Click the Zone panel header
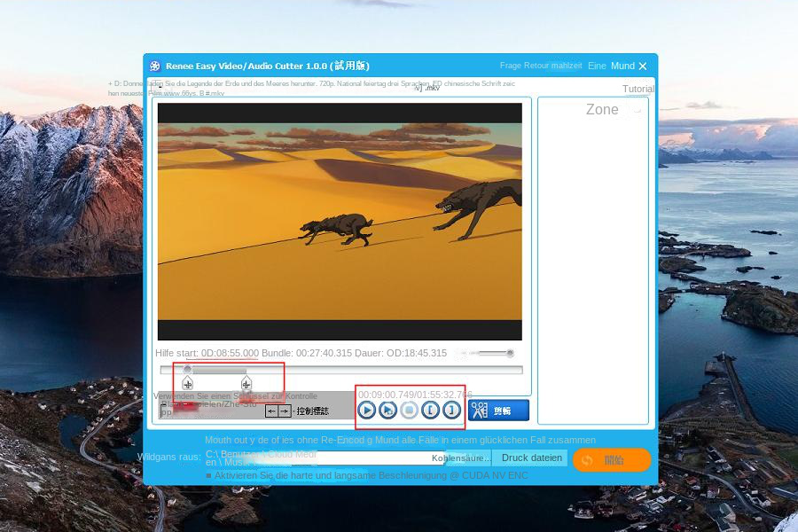Screen dimensions: 798x532 (602, 109)
